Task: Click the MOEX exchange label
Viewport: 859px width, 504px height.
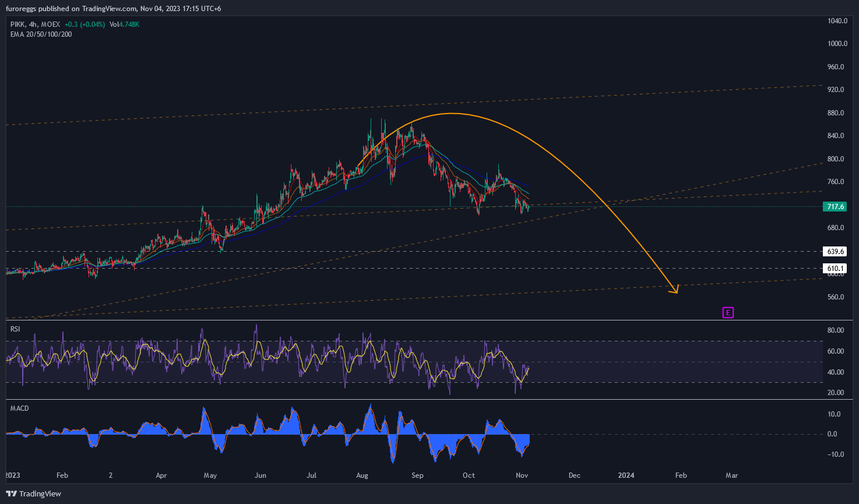Action: click(51, 24)
